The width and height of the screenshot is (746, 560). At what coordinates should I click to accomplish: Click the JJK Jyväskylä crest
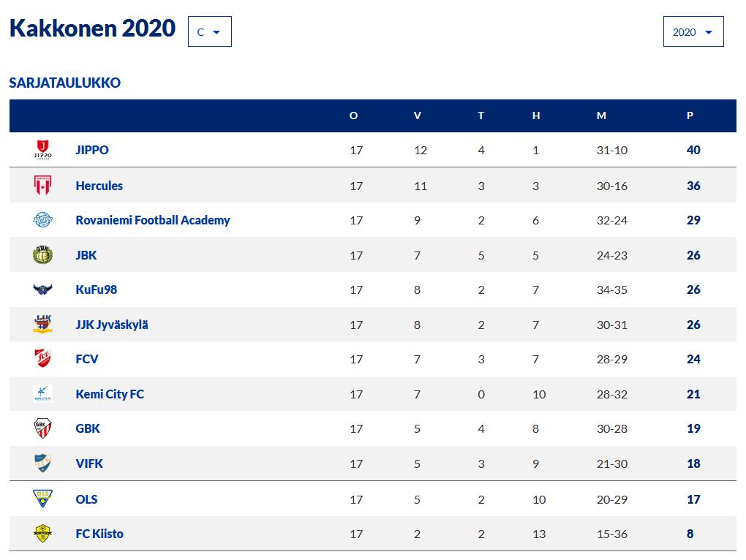tap(43, 324)
